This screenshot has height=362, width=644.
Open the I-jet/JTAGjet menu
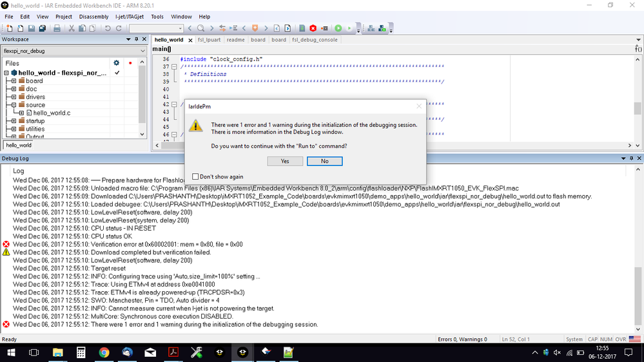coord(130,17)
